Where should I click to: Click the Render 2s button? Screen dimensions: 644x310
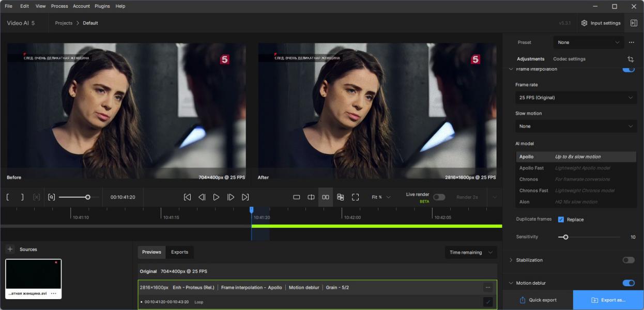pyautogui.click(x=467, y=197)
